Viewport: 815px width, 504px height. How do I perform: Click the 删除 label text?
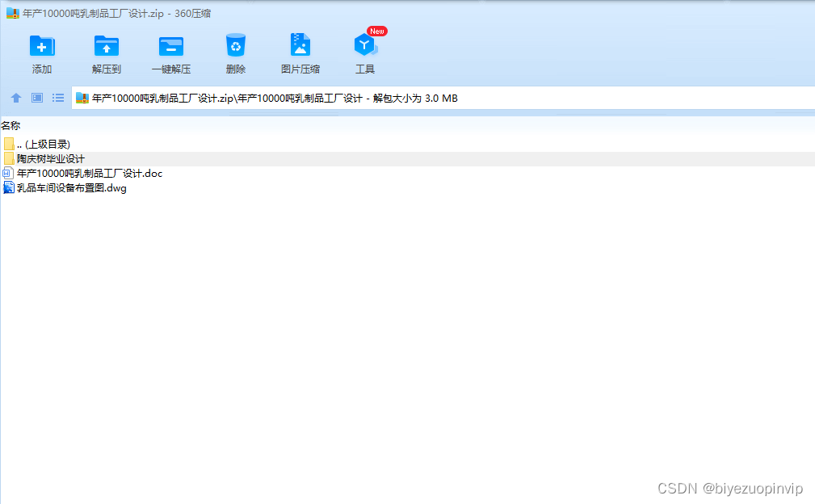point(236,69)
